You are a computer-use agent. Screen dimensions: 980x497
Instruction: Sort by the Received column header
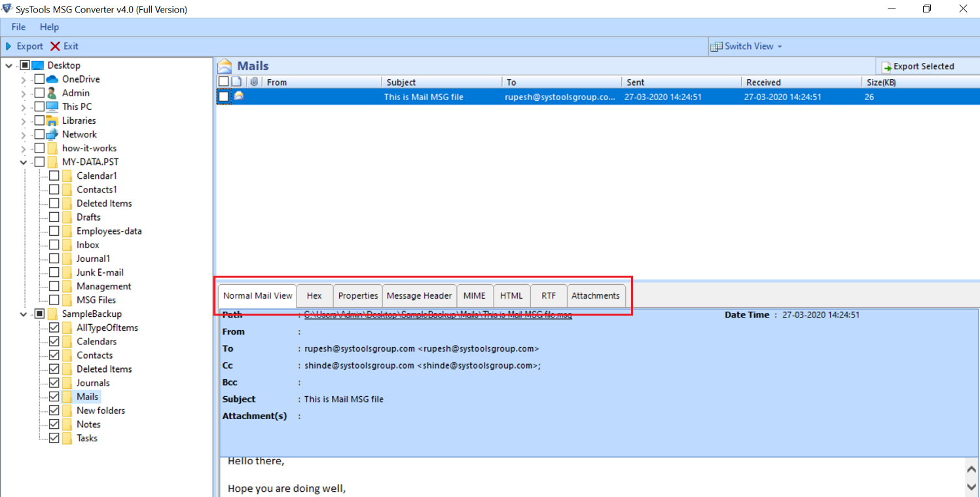(x=801, y=82)
